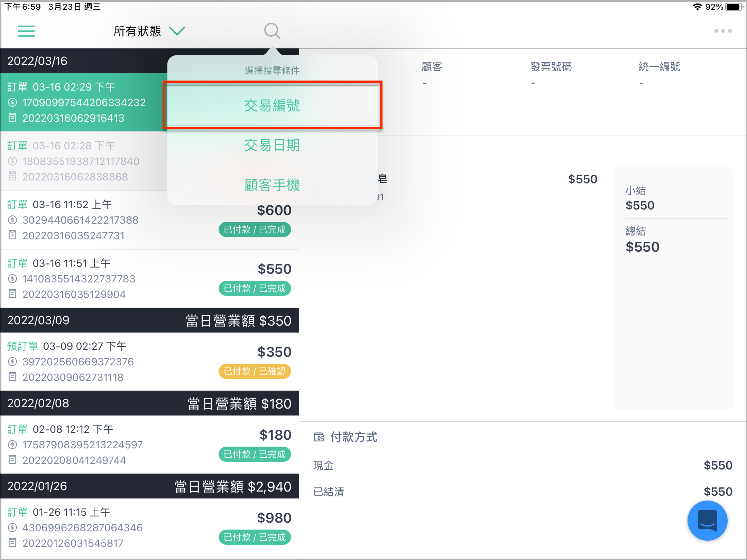The height and width of the screenshot is (560, 747).
Task: Click the 已付款 / 已完成 badge on $600 order
Action: tap(255, 230)
